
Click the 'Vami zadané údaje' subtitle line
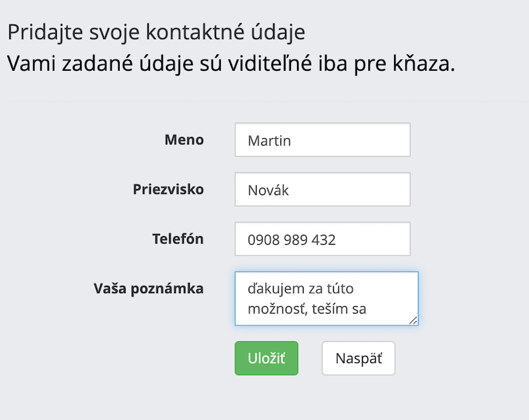click(x=198, y=64)
